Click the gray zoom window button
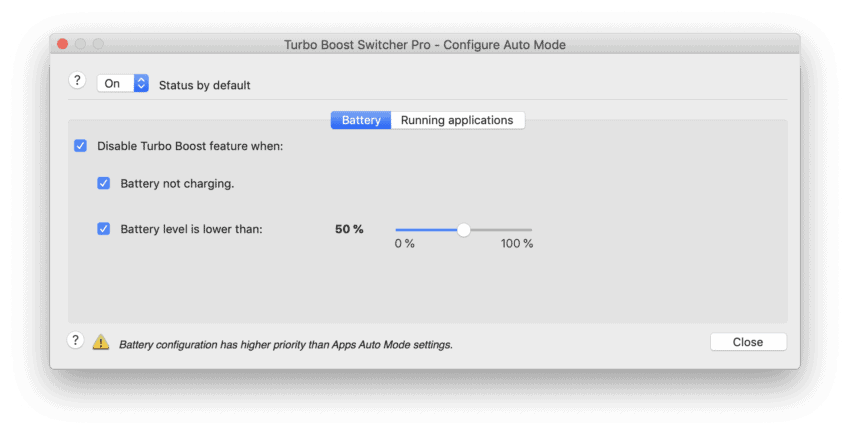Viewport: 850px width, 435px height. click(x=98, y=44)
